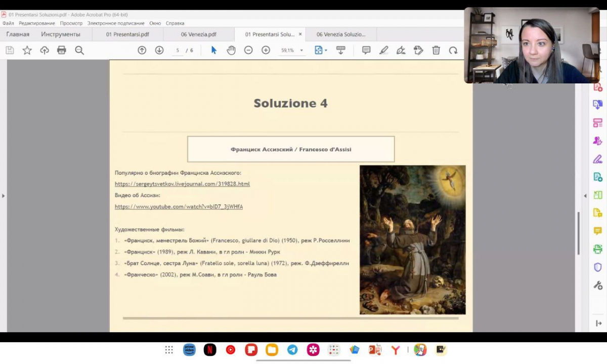Open the Окно menu
Image resolution: width=607 pixels, height=364 pixels.
[155, 23]
